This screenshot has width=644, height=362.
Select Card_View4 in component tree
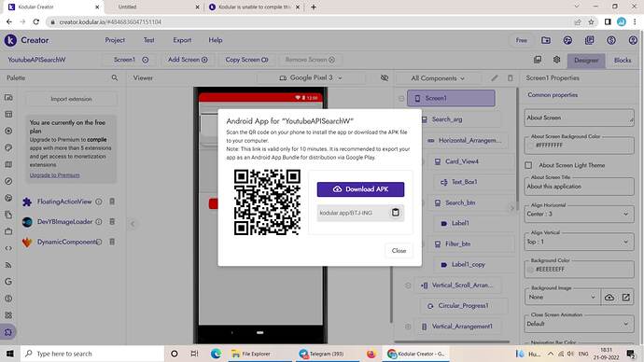(x=462, y=161)
